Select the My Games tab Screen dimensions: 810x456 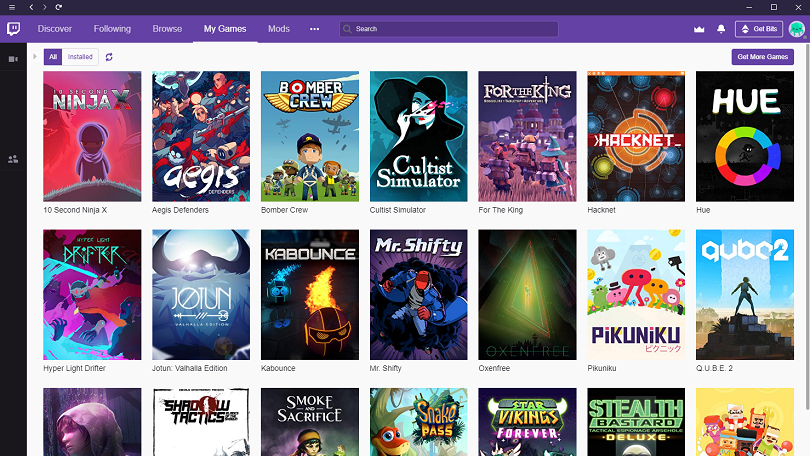pyautogui.click(x=225, y=29)
